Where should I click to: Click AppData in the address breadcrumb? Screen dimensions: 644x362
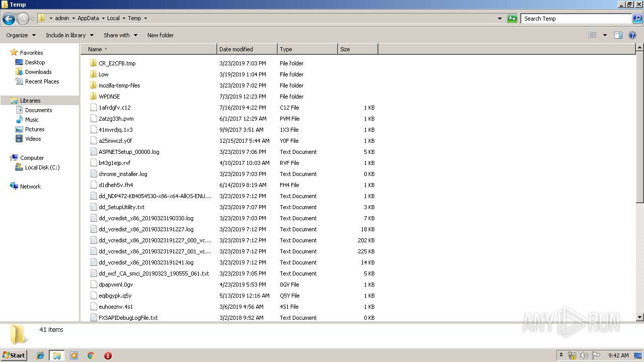pos(88,18)
